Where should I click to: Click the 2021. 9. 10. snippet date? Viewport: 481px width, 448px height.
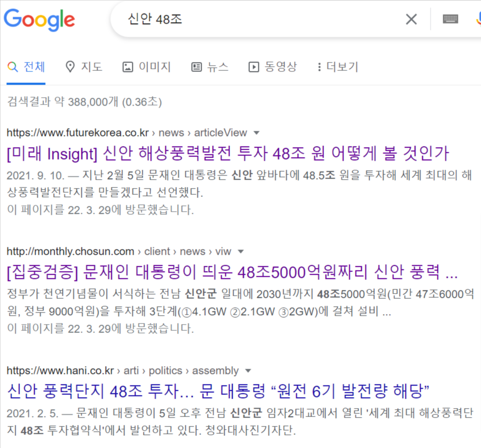[x=36, y=175]
